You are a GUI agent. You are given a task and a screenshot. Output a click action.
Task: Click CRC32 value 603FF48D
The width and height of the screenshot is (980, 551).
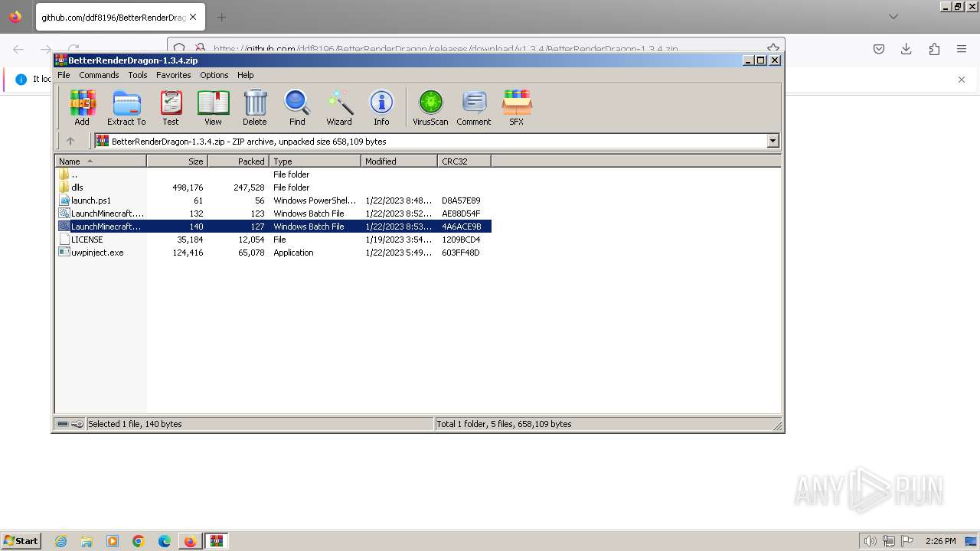point(461,253)
